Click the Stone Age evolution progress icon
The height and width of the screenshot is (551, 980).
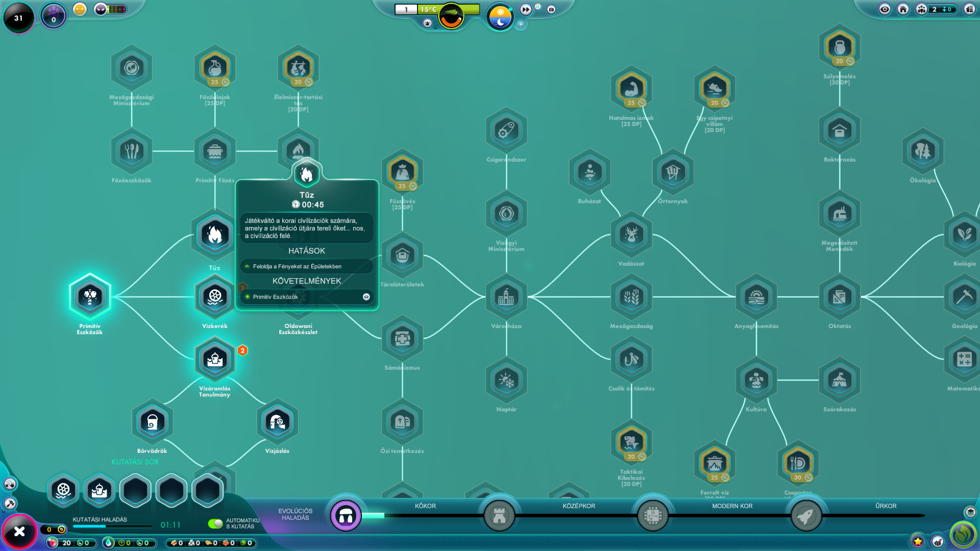pos(346,516)
